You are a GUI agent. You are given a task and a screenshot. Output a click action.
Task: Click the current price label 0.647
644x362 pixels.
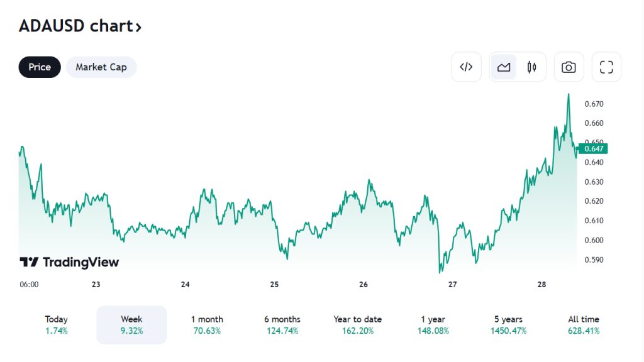(594, 149)
